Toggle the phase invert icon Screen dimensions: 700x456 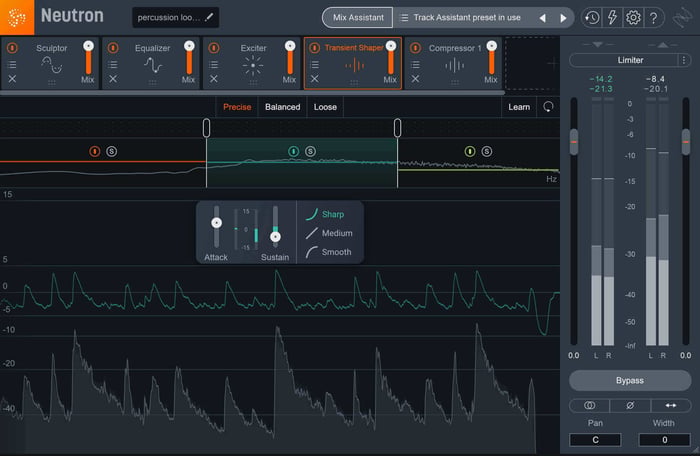click(x=630, y=406)
